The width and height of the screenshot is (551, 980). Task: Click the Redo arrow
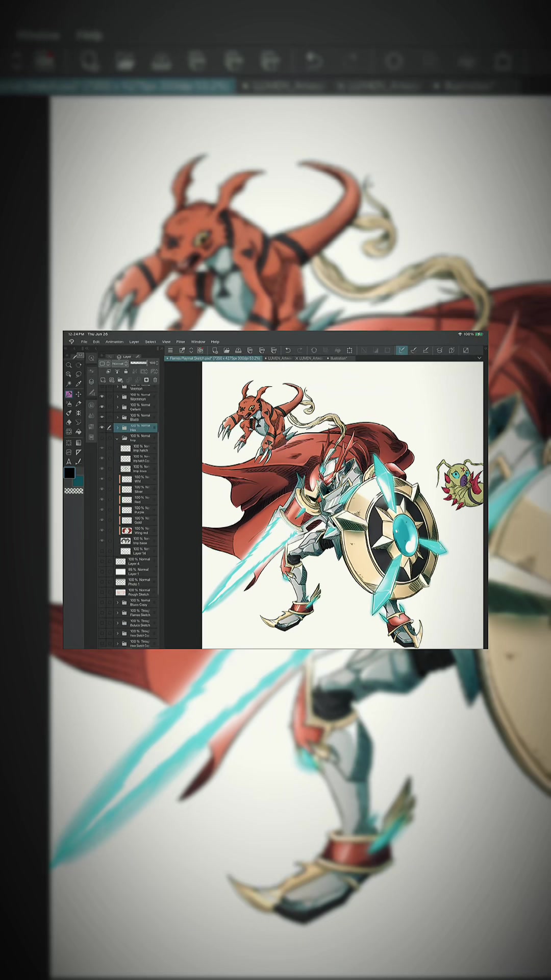click(300, 350)
